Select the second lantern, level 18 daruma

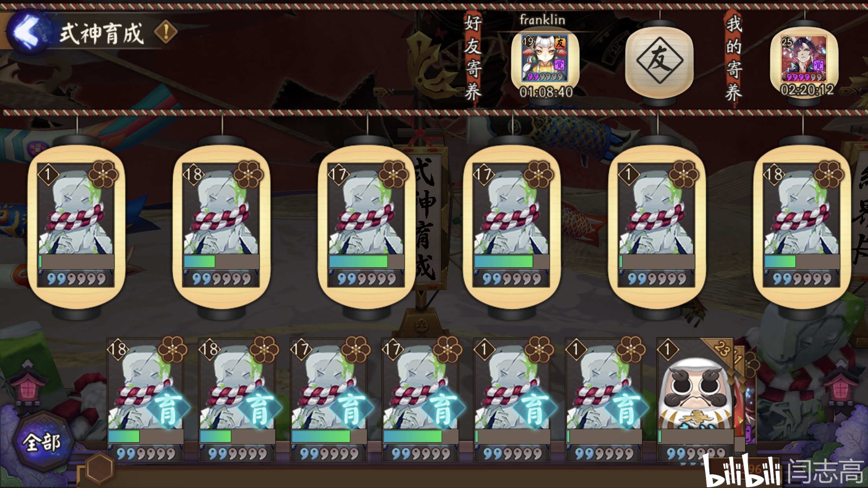(x=221, y=226)
